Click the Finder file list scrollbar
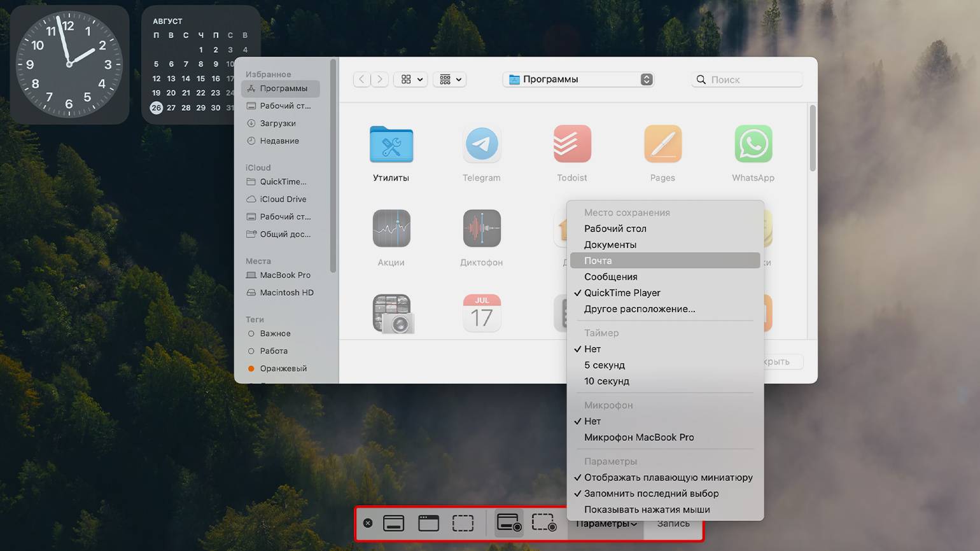 [x=813, y=139]
